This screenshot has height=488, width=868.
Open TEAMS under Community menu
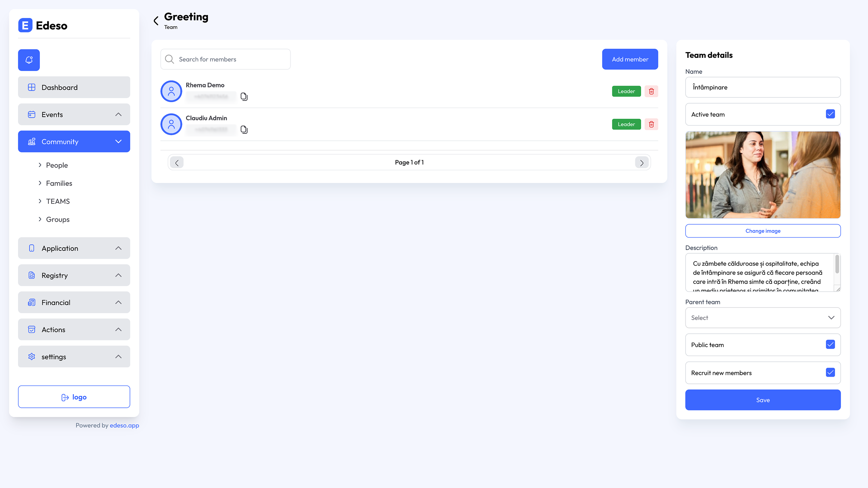pos(58,201)
